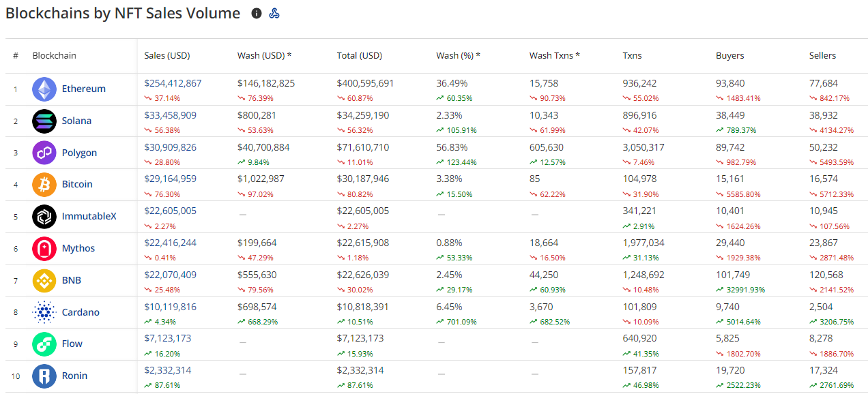Image resolution: width=868 pixels, height=394 pixels.
Task: Click the Blockchain column header
Action: point(55,55)
